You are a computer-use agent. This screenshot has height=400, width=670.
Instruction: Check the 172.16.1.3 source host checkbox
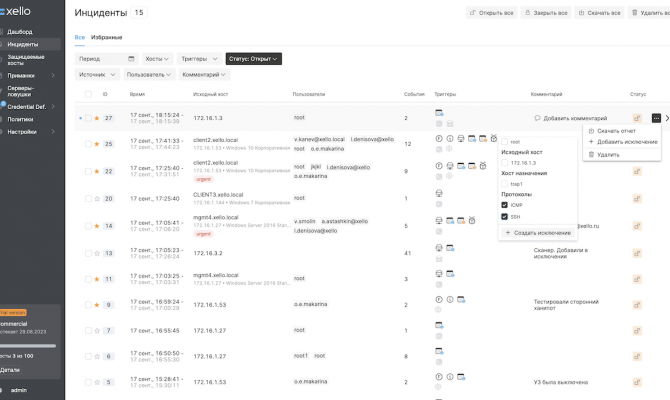pyautogui.click(x=505, y=163)
